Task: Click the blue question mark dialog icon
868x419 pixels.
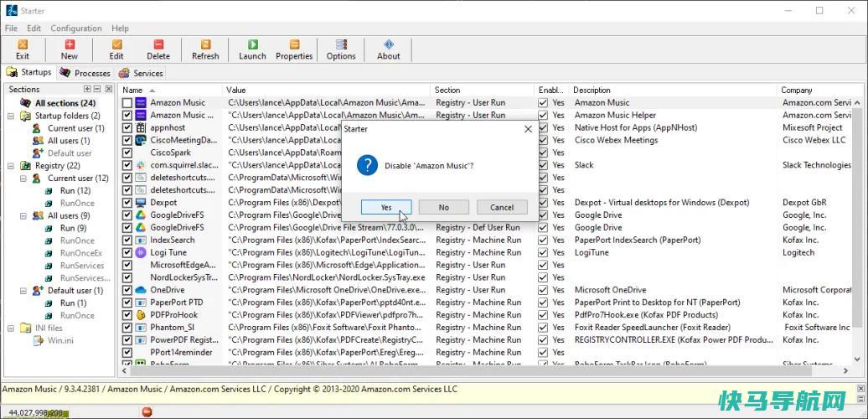Action: click(367, 165)
